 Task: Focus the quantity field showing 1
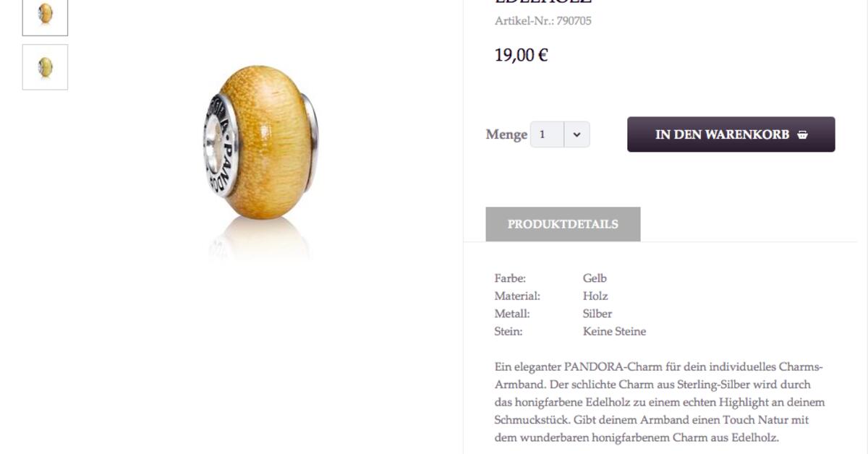pyautogui.click(x=547, y=134)
